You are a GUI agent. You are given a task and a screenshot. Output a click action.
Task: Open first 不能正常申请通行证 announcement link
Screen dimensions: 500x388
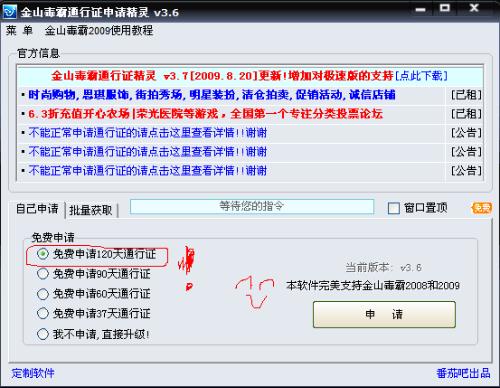point(148,133)
